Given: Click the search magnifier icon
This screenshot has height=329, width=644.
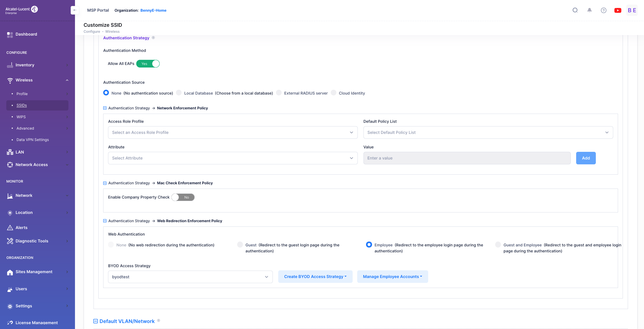Looking at the screenshot, I should pos(575,10).
